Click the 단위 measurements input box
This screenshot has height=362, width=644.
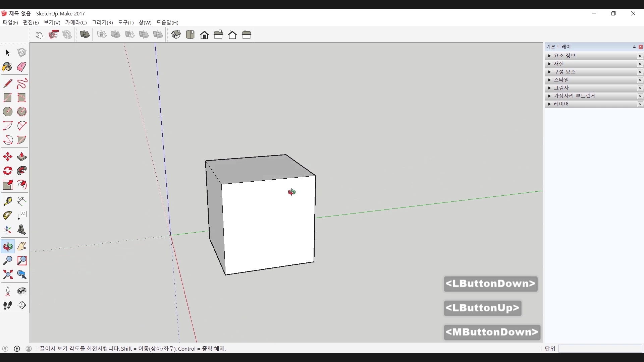600,349
